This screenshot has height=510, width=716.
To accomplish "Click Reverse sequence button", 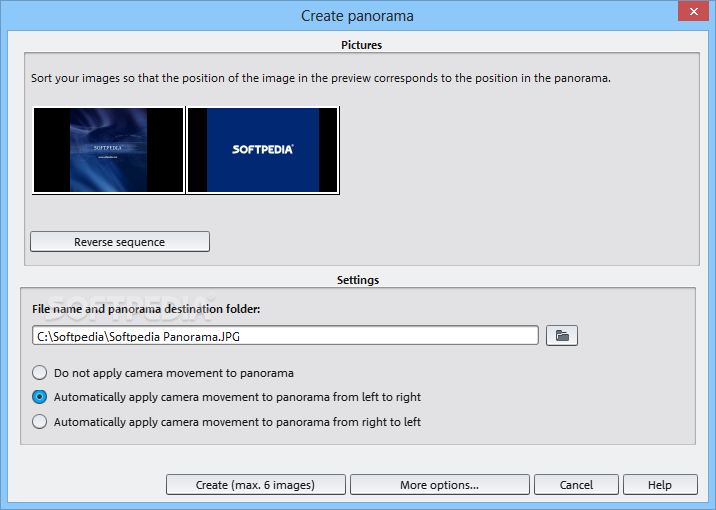I will (120, 242).
